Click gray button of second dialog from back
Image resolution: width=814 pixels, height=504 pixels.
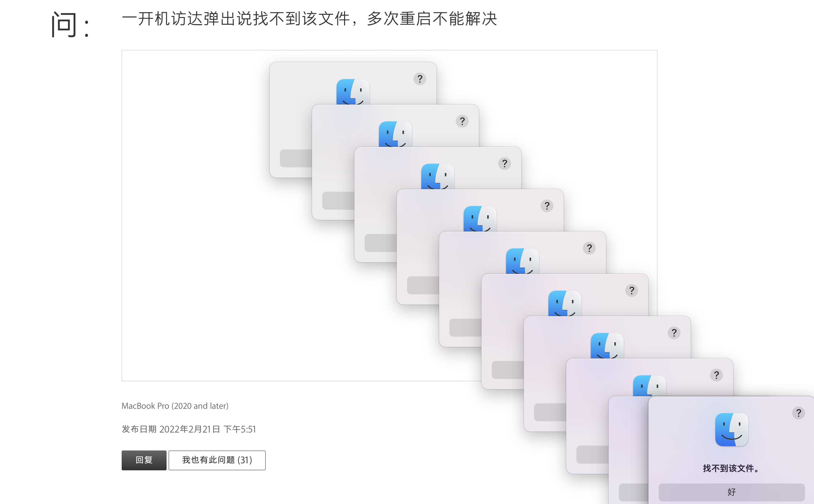pyautogui.click(x=338, y=201)
